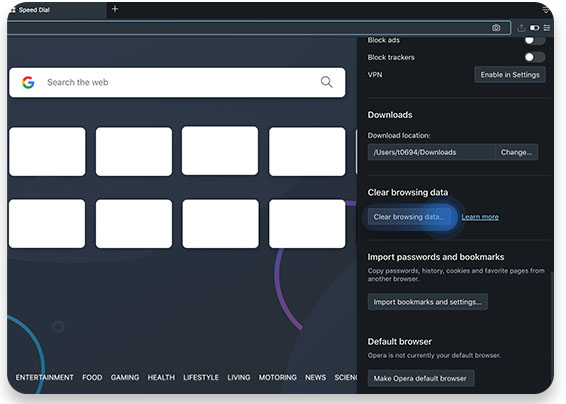
Task: Click the Import passwords and bookmarks heading
Action: pos(436,257)
